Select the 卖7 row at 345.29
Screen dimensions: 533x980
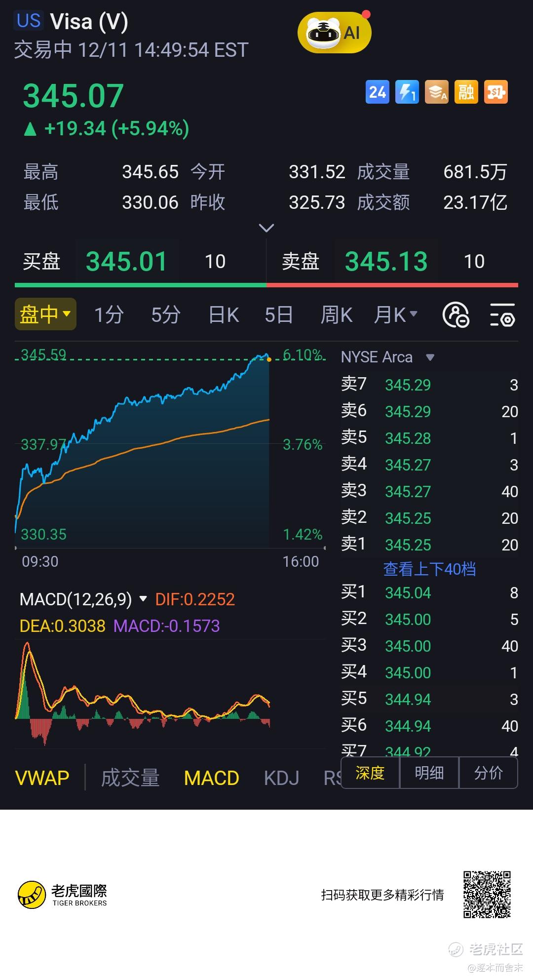429,385
